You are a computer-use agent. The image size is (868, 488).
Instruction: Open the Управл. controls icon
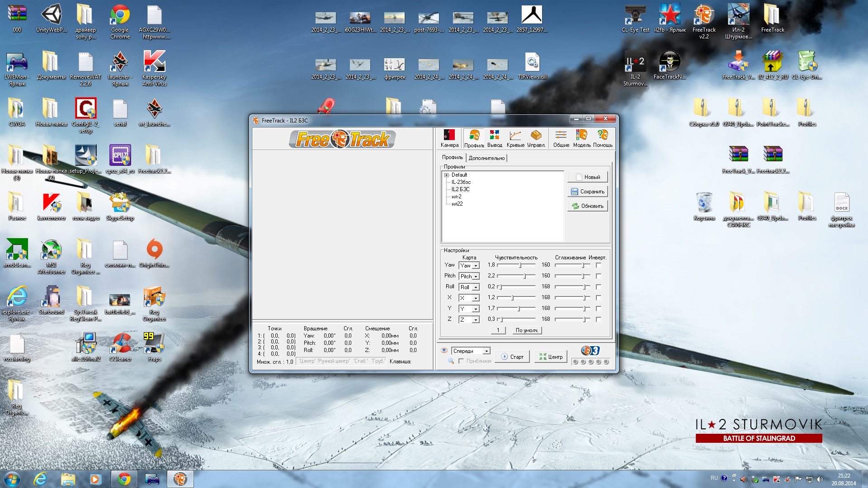click(x=536, y=138)
